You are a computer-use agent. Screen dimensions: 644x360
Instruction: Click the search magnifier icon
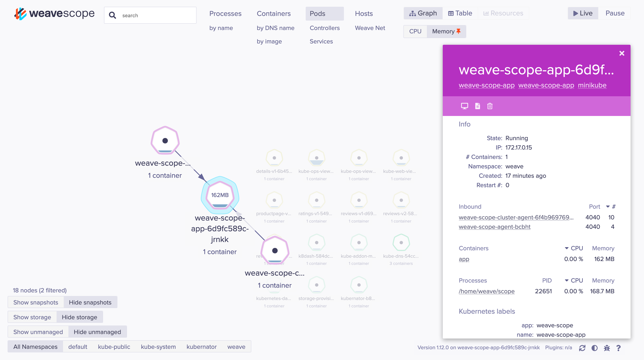click(112, 15)
